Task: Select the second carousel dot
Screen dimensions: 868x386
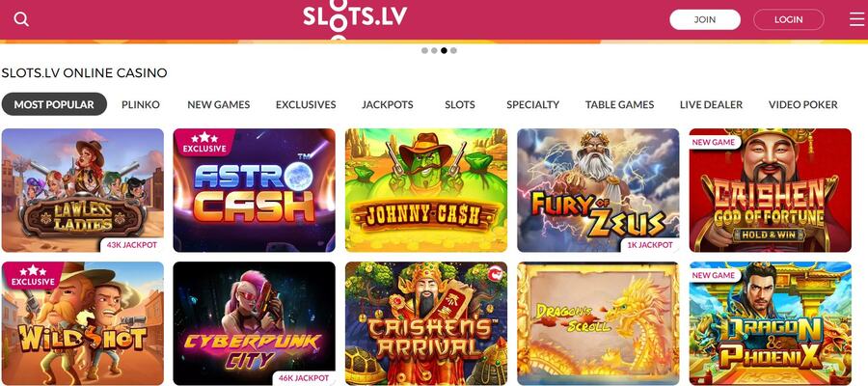Action: [434, 50]
